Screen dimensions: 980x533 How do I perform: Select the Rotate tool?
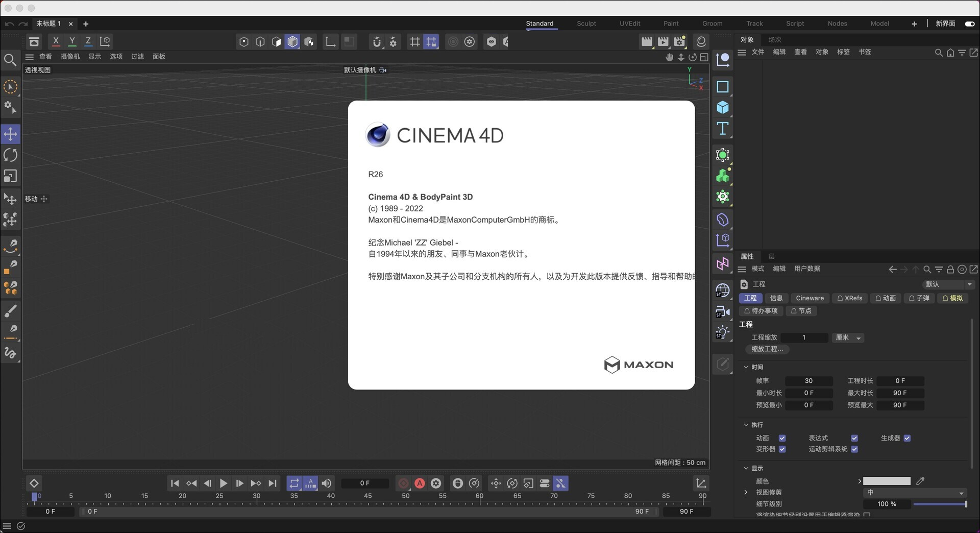10,155
